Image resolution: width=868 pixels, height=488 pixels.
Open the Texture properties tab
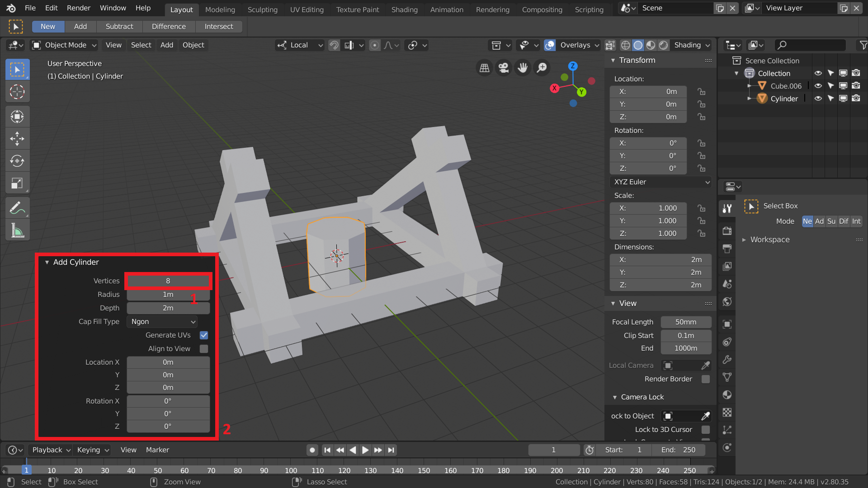pos(727,413)
